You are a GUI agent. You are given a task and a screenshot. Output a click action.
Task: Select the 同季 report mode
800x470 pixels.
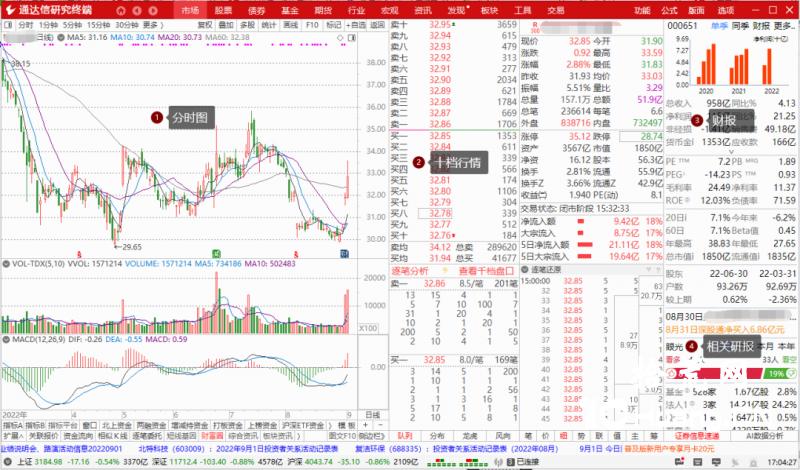pyautogui.click(x=740, y=26)
